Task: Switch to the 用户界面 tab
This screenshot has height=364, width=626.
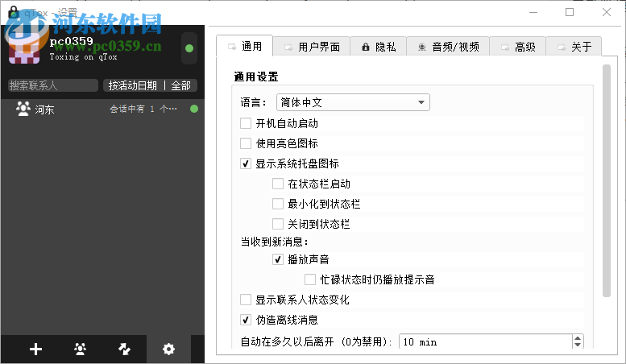Action: tap(312, 47)
